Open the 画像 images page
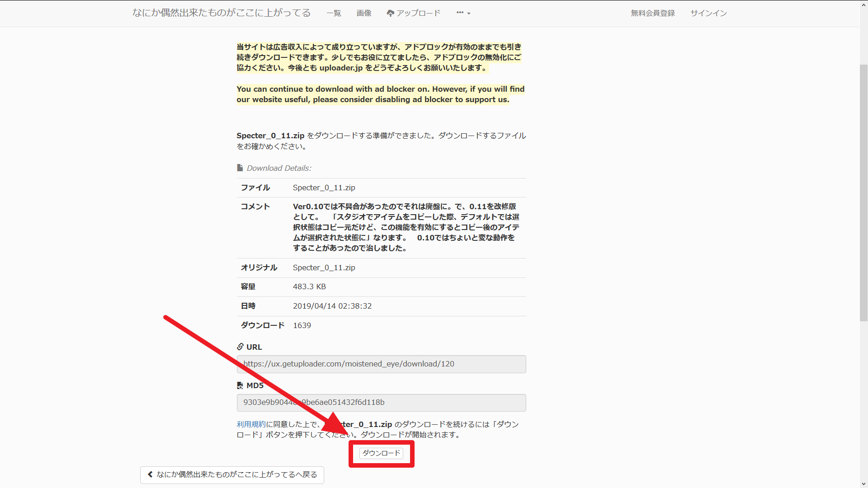Viewport: 868px width, 488px height. (364, 13)
